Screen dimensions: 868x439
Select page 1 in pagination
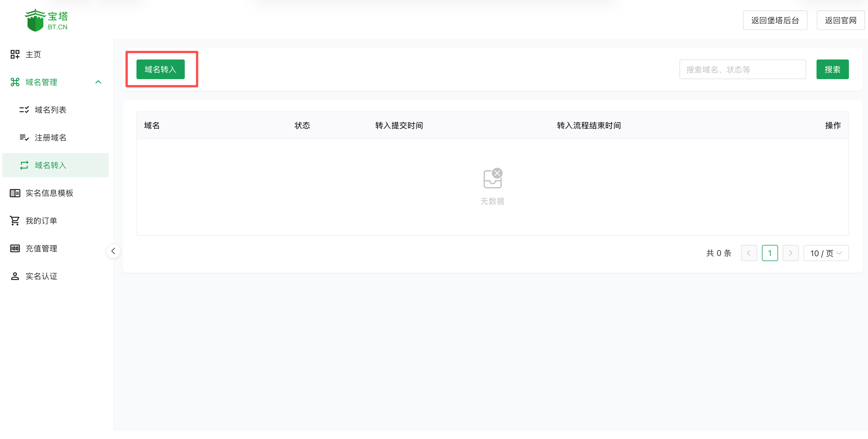click(x=769, y=253)
